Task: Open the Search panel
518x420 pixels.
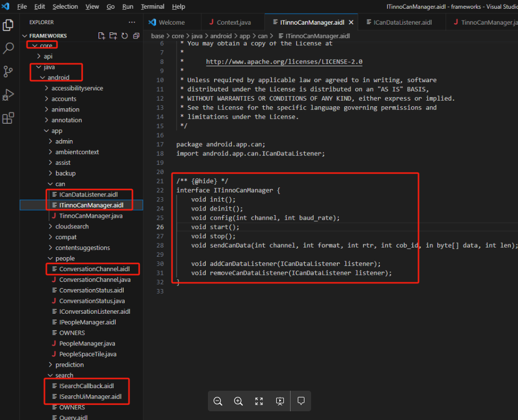Action: pos(8,49)
